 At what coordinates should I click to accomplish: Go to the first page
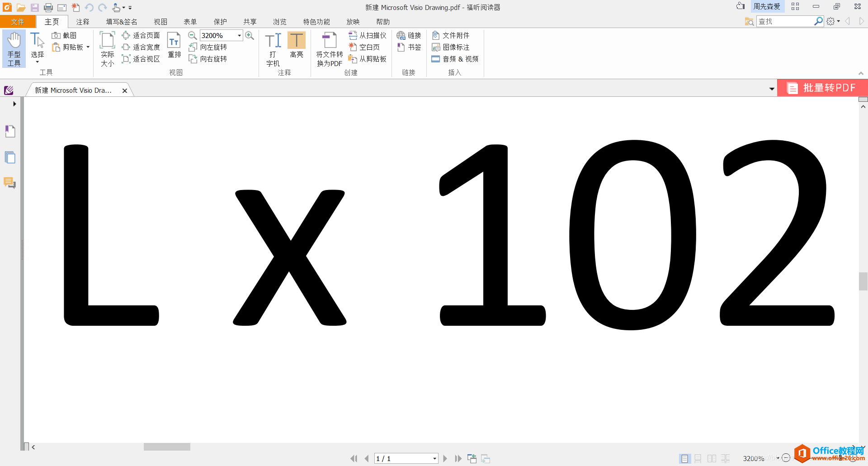(x=354, y=459)
